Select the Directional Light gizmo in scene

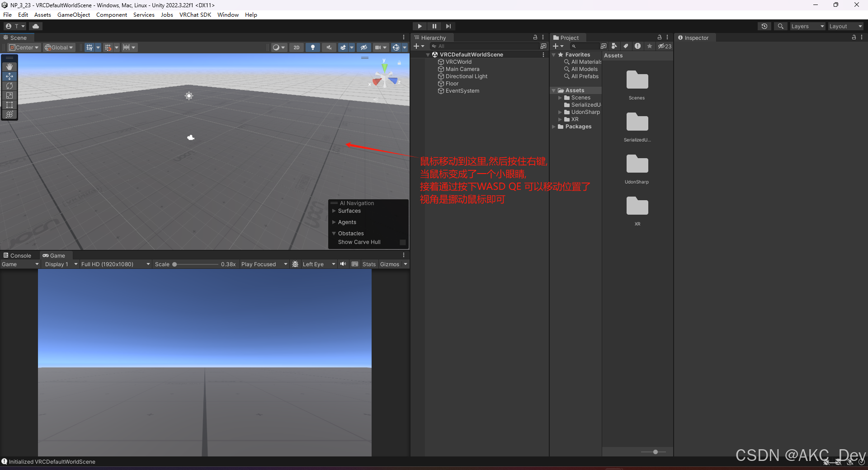pyautogui.click(x=189, y=96)
